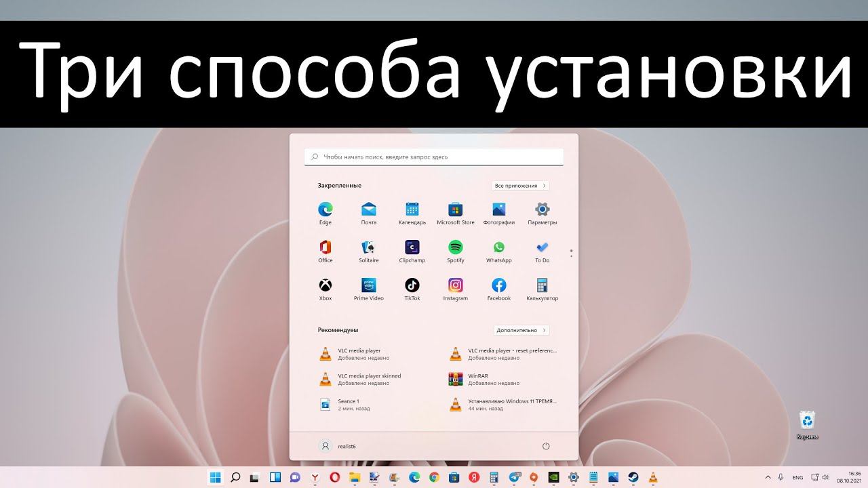Image resolution: width=868 pixels, height=488 pixels.
Task: Open the realist6 user account menu
Action: coord(338,446)
